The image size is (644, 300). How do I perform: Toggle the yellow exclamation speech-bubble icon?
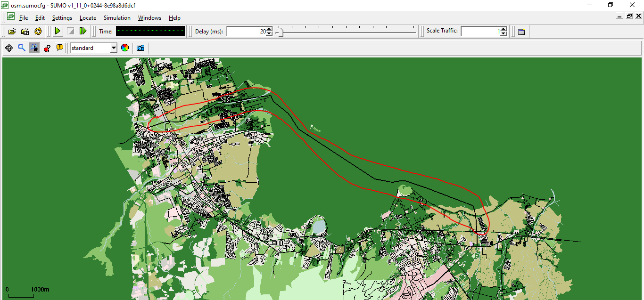click(60, 48)
